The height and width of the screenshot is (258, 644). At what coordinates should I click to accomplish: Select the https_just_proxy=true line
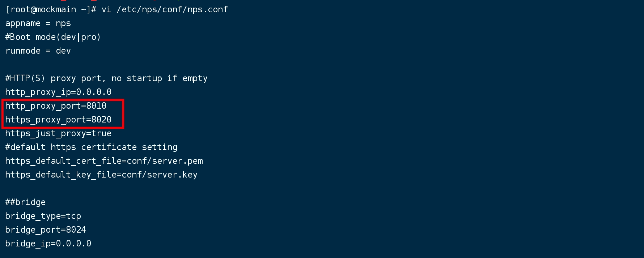click(58, 133)
